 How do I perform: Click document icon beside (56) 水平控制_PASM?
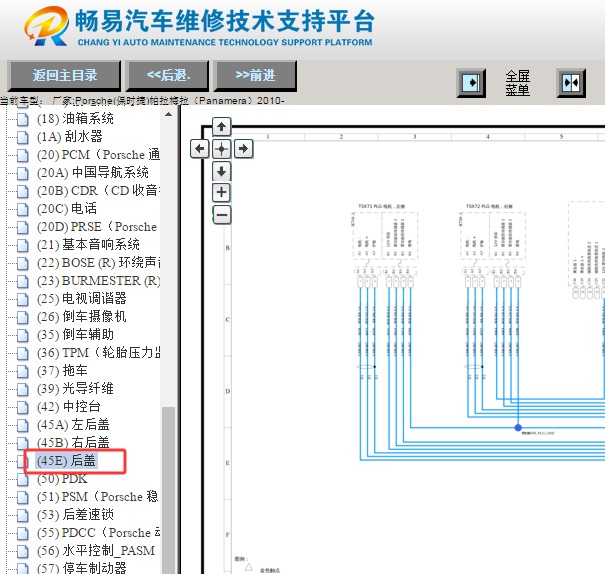click(23, 551)
